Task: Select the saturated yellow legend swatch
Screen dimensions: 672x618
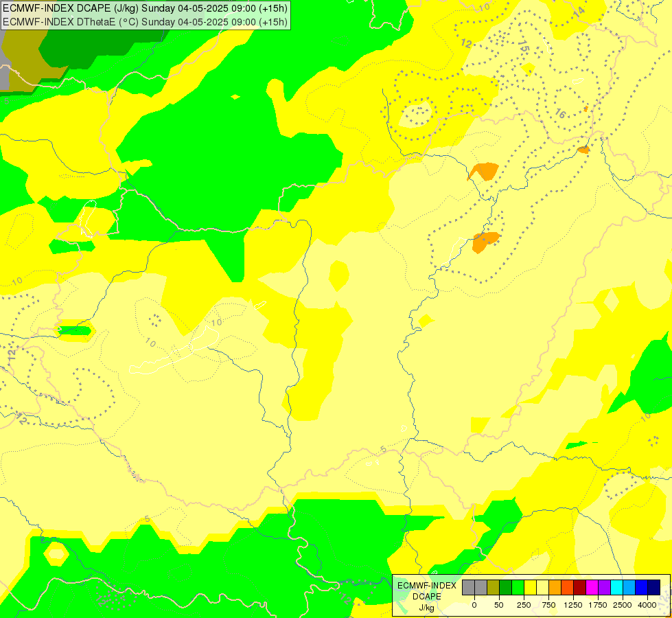Action: [530, 588]
